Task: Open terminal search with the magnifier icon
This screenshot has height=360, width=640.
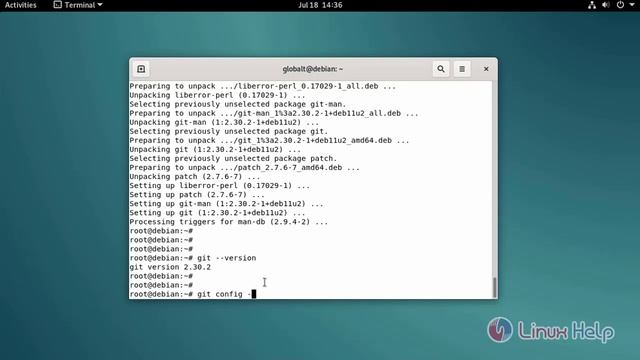Action: 441,69
